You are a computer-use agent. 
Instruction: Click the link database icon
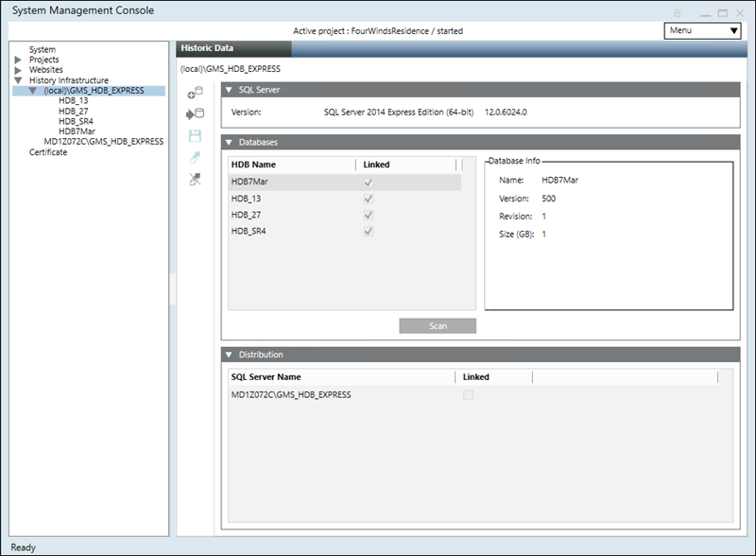(196, 158)
